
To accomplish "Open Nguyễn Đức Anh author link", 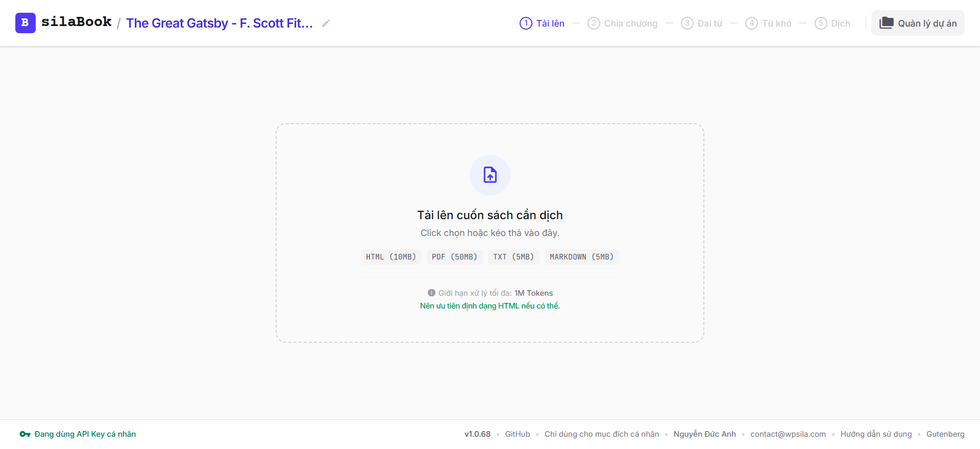I will [704, 434].
